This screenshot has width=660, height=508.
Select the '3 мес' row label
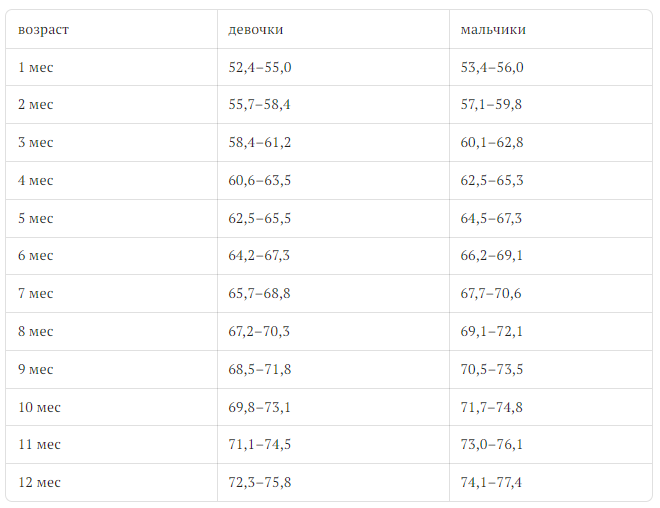(x=35, y=143)
